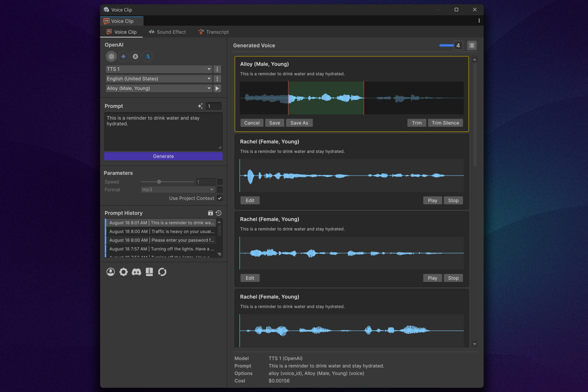Select the Gemini sparkle provider icon
The image size is (588, 392).
click(123, 56)
